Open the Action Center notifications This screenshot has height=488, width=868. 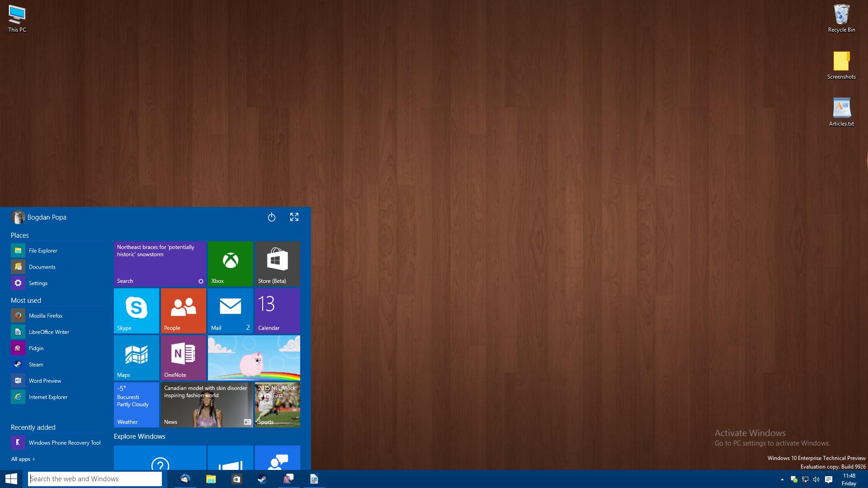829,479
